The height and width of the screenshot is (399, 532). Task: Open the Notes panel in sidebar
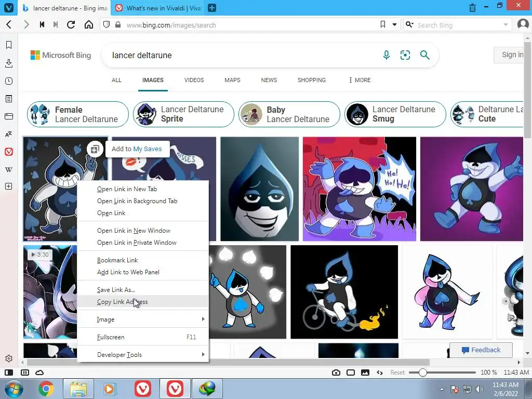[9, 99]
